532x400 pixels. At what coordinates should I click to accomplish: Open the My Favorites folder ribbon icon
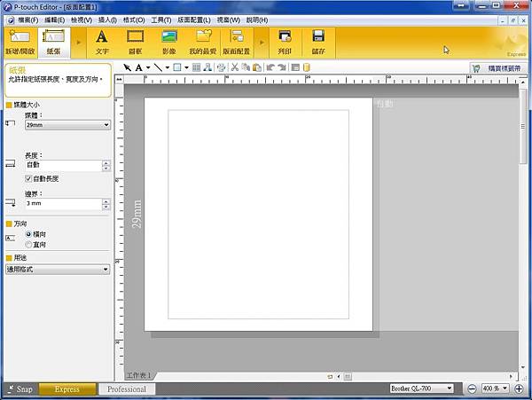tap(203, 43)
